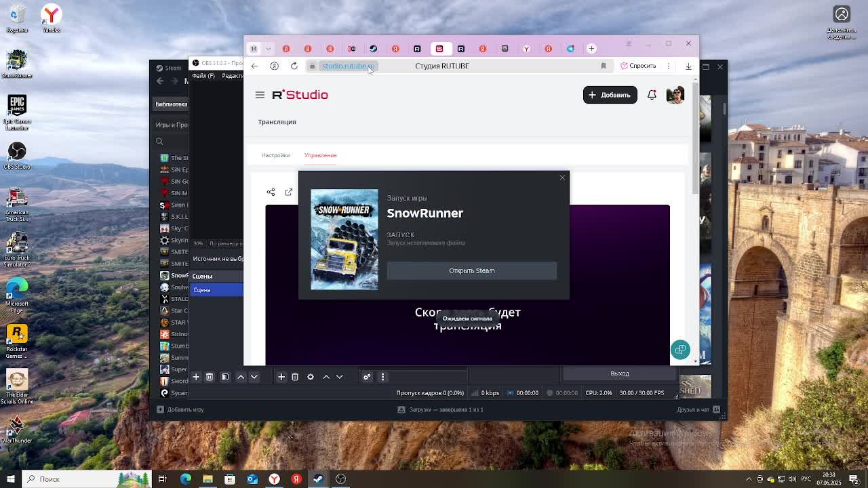This screenshot has height=488, width=868.
Task: Go back in the Steam window
Action: [x=160, y=81]
